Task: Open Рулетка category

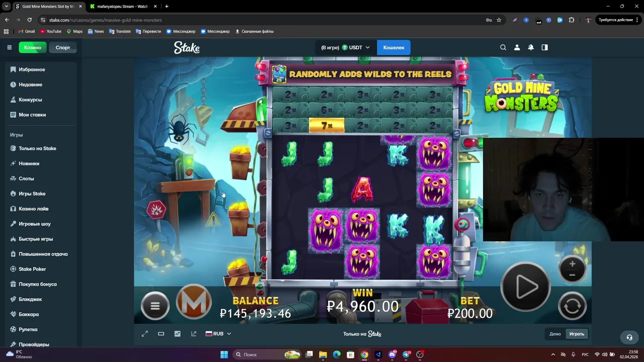Action: click(x=40, y=329)
